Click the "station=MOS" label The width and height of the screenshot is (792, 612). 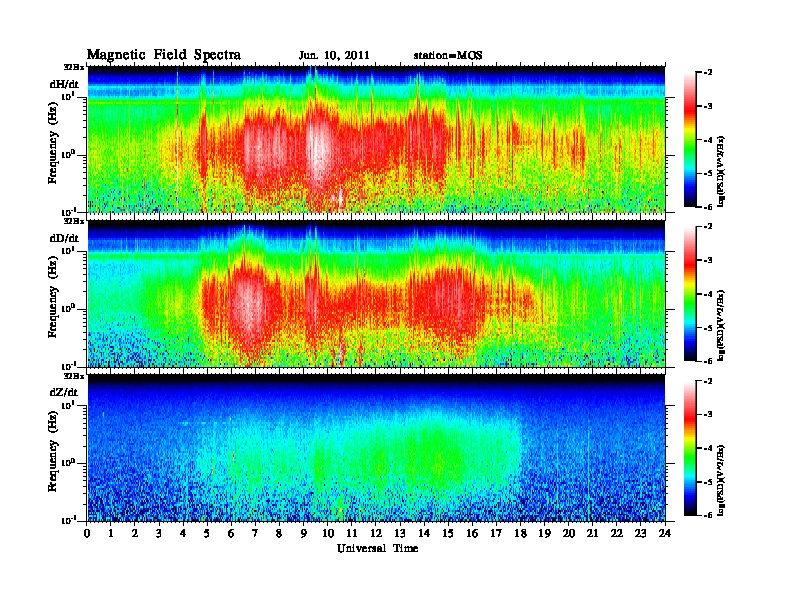point(448,56)
